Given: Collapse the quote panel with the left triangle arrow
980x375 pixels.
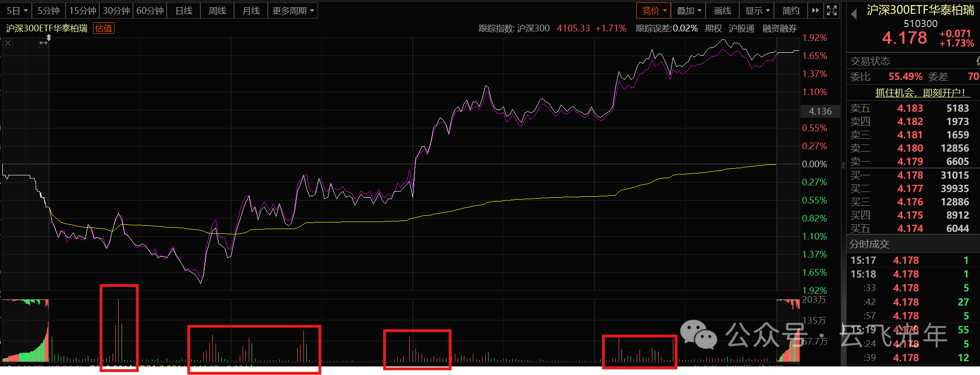Looking at the screenshot, I should (x=854, y=14).
